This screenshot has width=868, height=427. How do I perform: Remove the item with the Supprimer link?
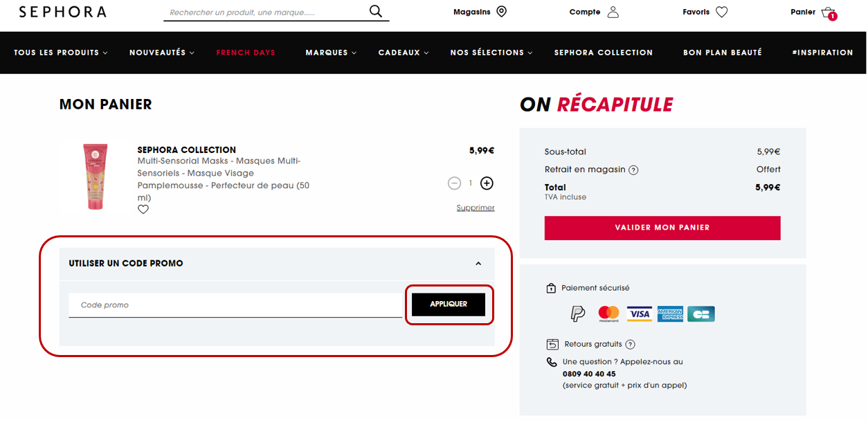[475, 207]
